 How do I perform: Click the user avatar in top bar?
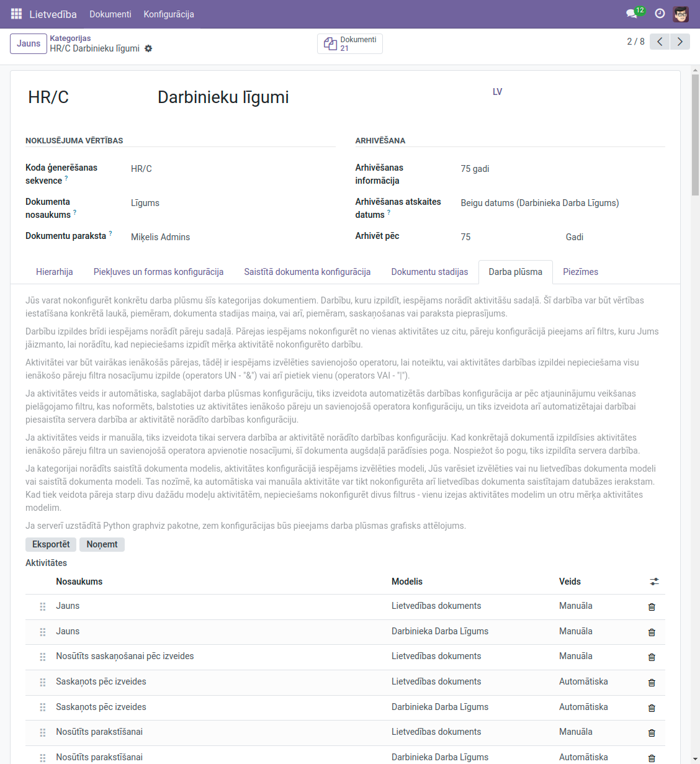coord(681,14)
